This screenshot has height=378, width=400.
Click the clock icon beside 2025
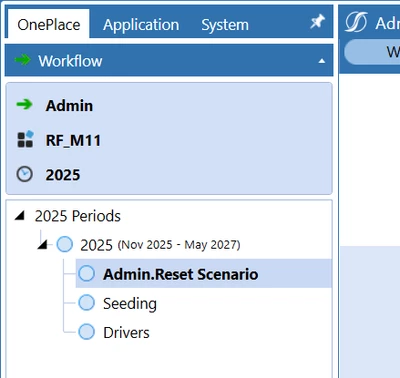[x=25, y=174]
